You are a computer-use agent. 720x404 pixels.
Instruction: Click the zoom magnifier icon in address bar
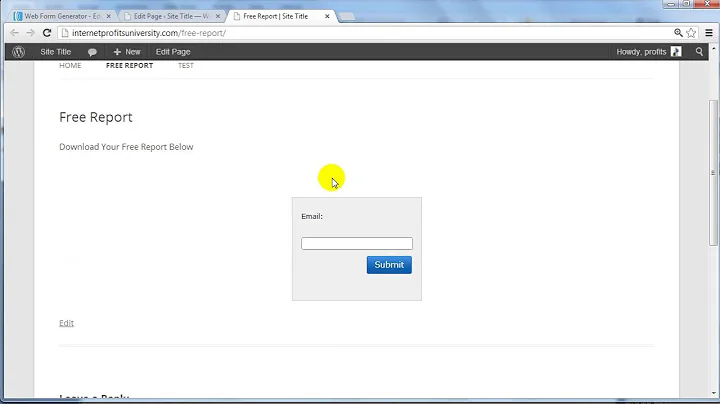[678, 33]
